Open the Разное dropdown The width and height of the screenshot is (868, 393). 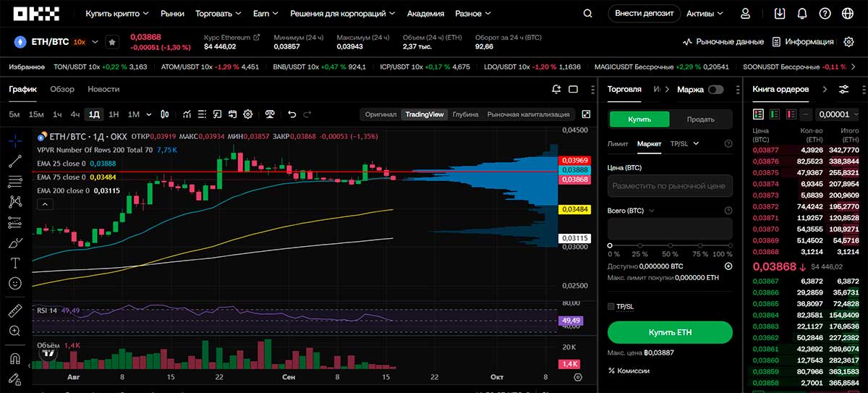point(473,14)
